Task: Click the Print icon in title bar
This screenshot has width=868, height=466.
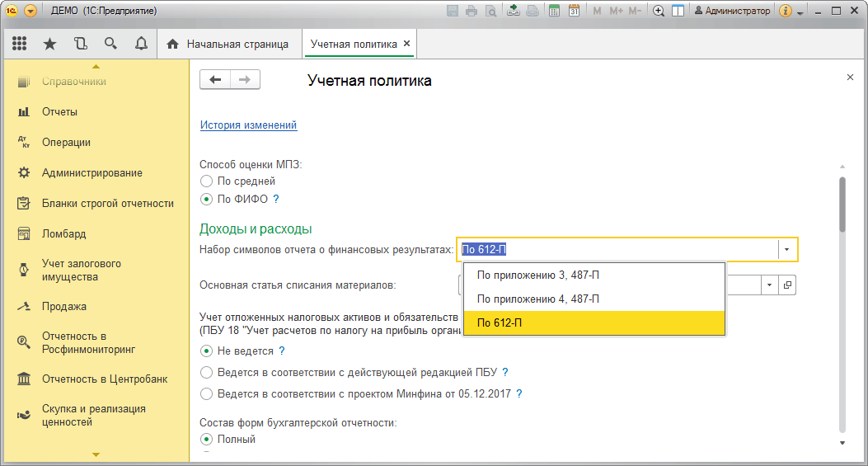Action: tap(472, 11)
